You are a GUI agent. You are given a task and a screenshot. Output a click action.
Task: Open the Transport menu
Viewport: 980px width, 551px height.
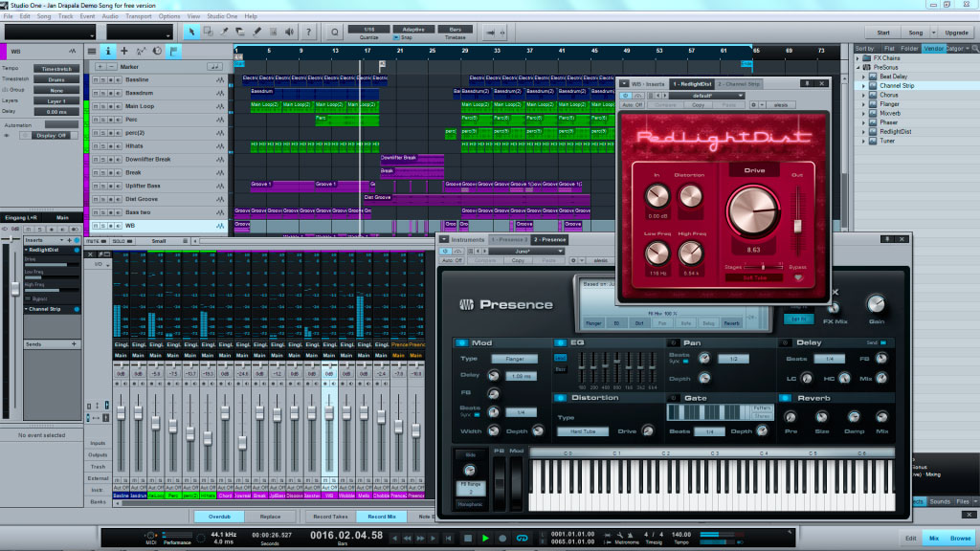click(138, 16)
